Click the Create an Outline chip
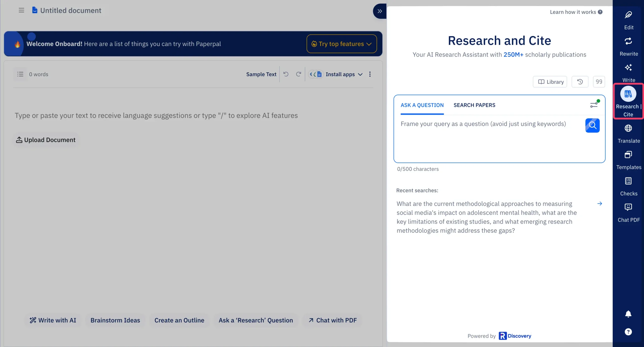The width and height of the screenshot is (644, 347). click(x=179, y=320)
